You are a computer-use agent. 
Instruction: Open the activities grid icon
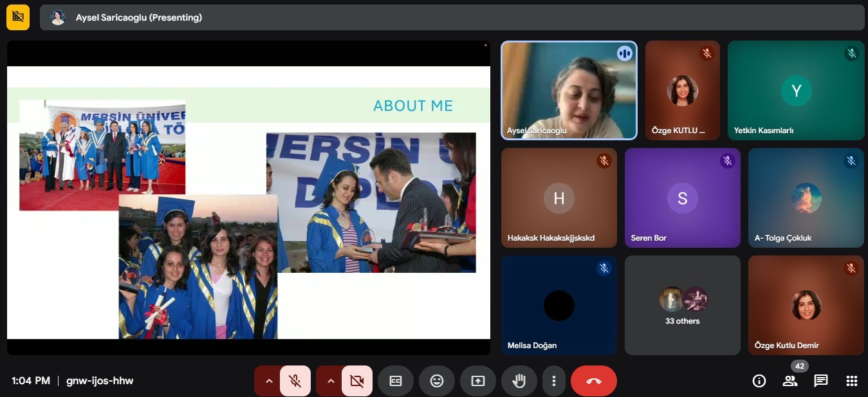tap(851, 381)
